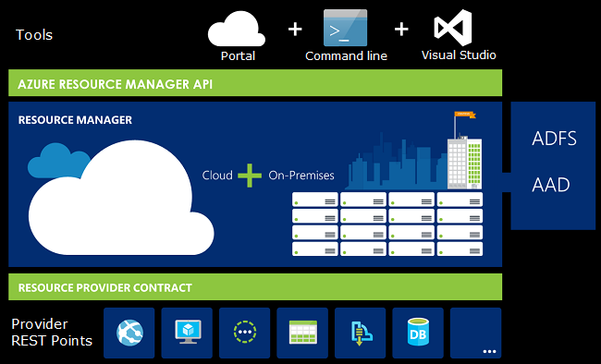Click the green plus between Cloud and On-Premises

click(250, 176)
